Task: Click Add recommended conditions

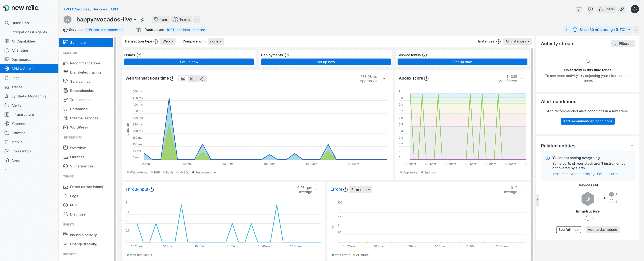Action: click(587, 121)
